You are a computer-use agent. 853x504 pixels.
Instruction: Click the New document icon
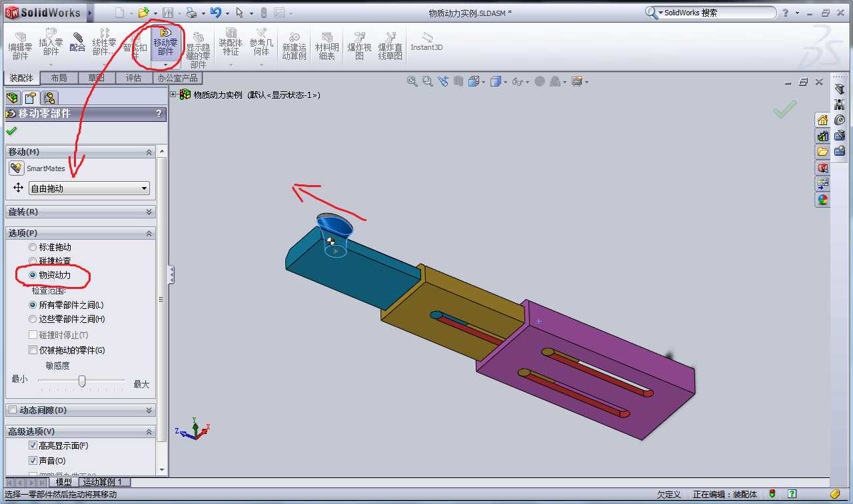(x=120, y=13)
